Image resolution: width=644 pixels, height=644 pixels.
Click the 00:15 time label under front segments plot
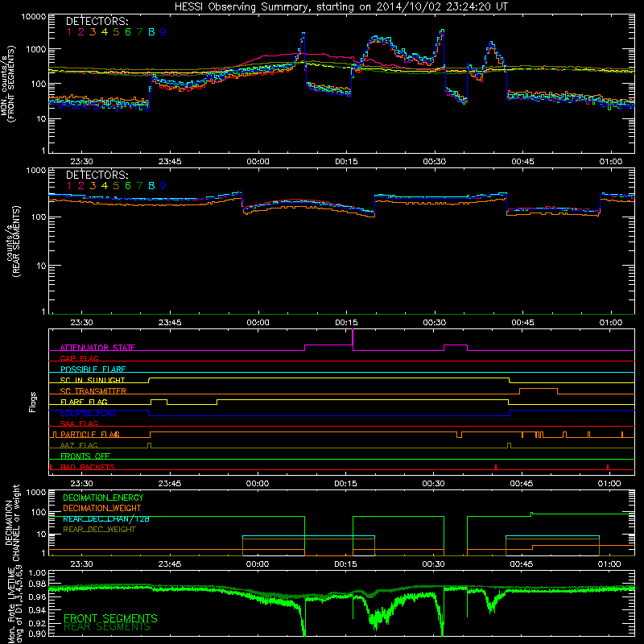click(346, 162)
